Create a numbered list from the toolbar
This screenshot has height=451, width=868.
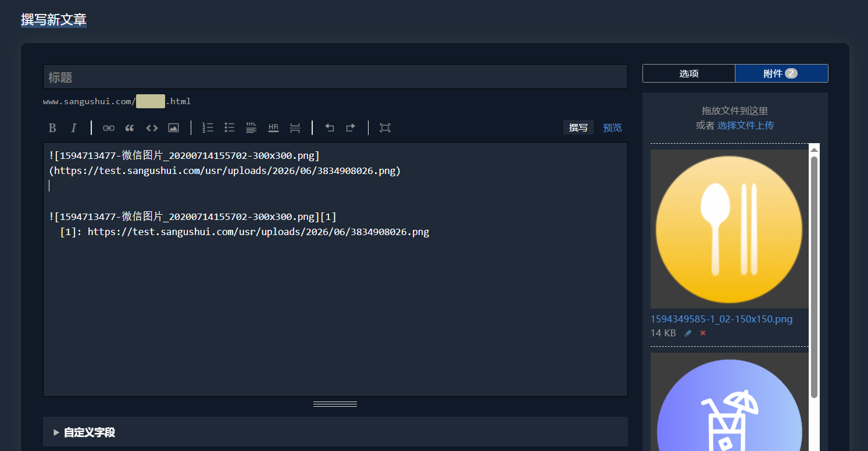pyautogui.click(x=208, y=128)
